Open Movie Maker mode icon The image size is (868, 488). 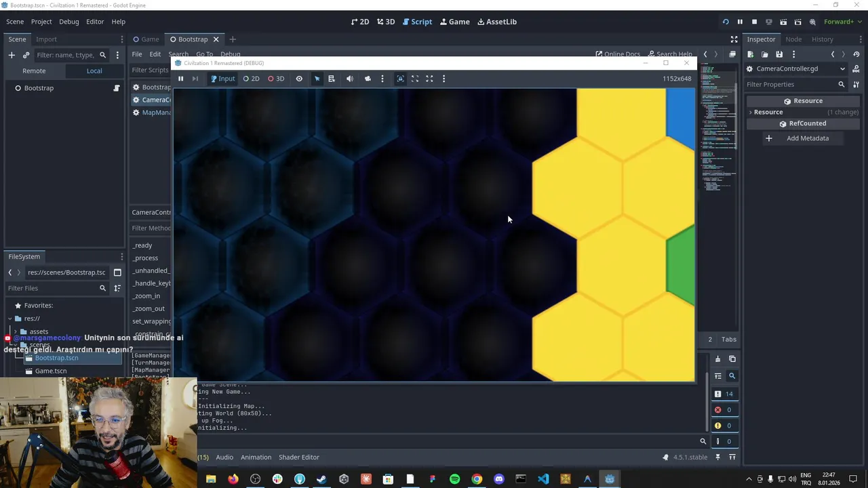point(812,22)
